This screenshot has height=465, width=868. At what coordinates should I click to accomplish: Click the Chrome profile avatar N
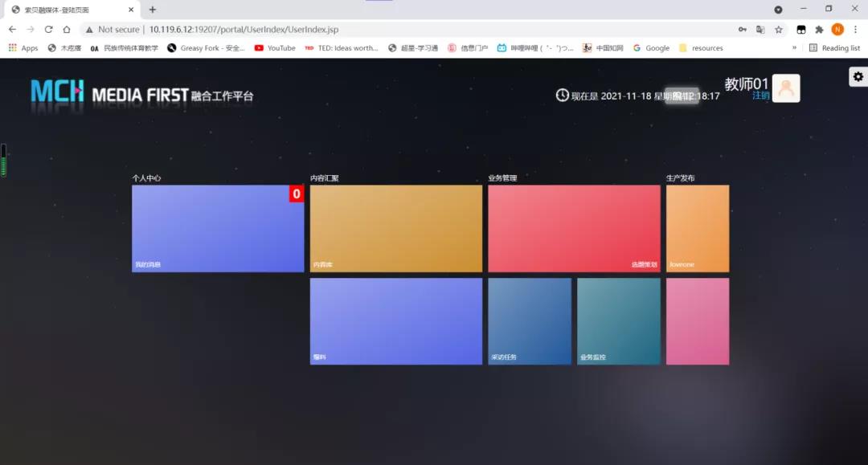tap(837, 28)
